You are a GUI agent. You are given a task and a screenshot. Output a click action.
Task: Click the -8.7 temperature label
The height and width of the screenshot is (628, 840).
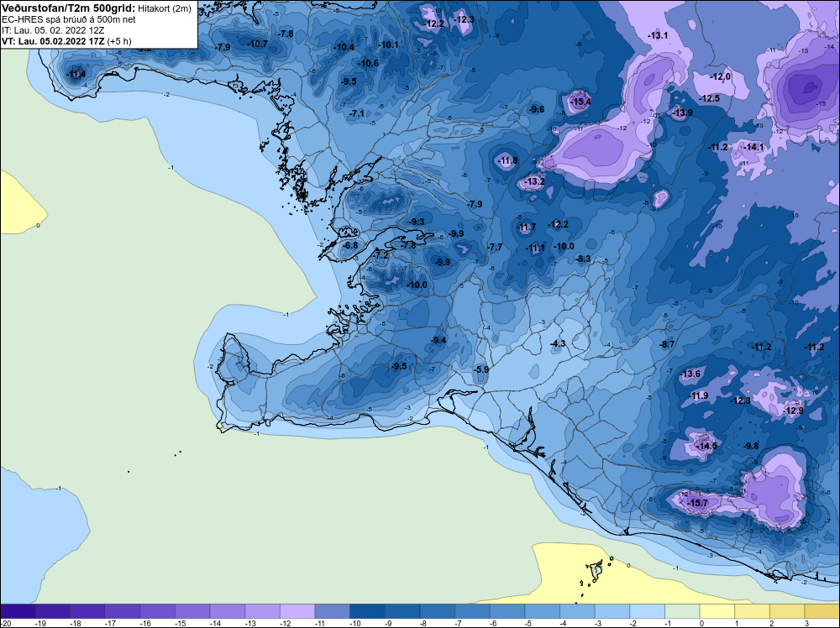(667, 344)
